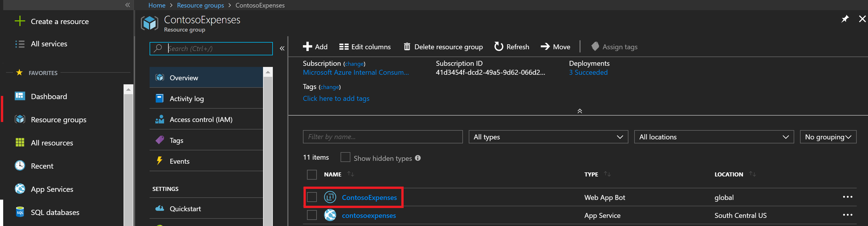Close the ContosoExpenses blade
The height and width of the screenshot is (226, 868).
click(862, 19)
